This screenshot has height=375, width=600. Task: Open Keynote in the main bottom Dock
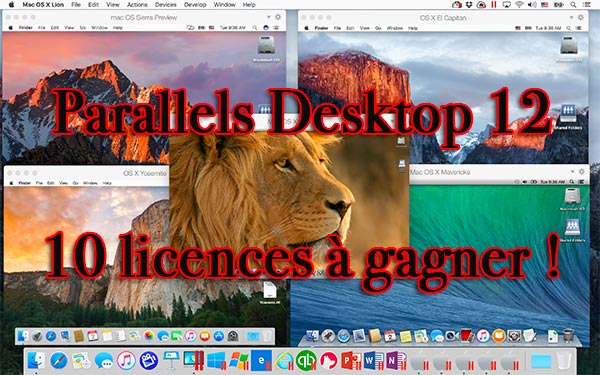(171, 360)
